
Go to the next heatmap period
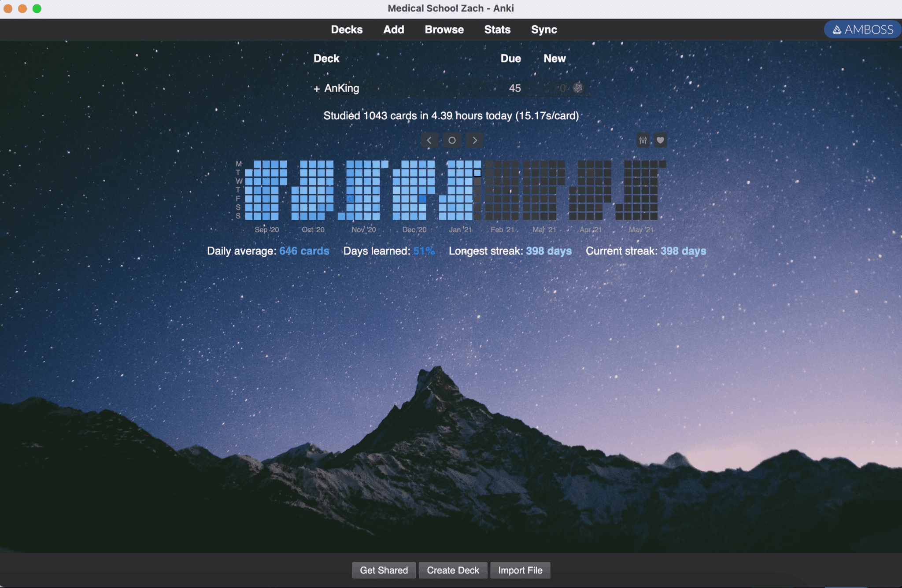click(x=474, y=141)
